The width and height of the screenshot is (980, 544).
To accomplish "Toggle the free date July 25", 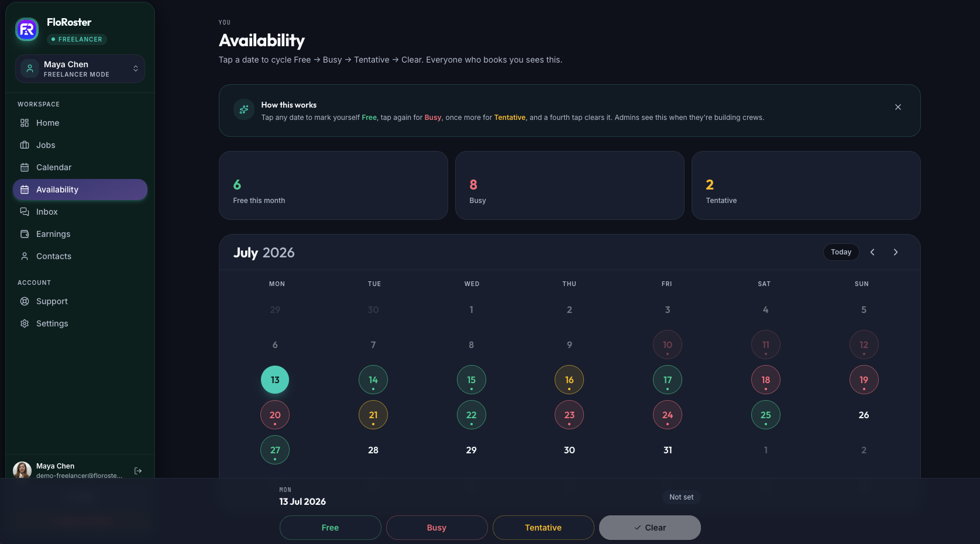I will point(766,415).
